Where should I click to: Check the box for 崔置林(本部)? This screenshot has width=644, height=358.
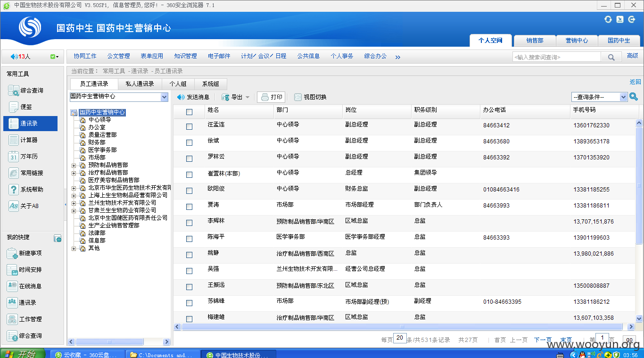[x=189, y=175]
